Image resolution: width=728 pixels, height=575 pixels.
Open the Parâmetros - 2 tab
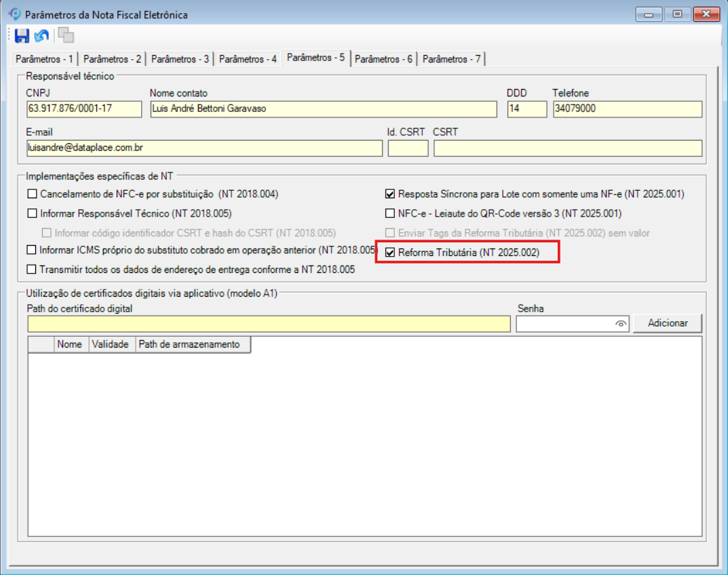click(112, 59)
